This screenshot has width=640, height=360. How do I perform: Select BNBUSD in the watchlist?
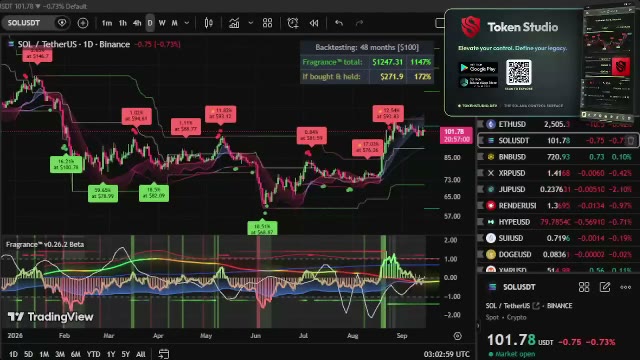[x=558, y=157]
